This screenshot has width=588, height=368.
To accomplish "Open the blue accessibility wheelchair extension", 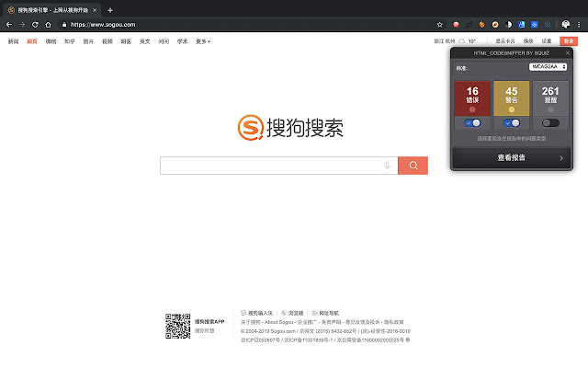I will click(x=521, y=25).
